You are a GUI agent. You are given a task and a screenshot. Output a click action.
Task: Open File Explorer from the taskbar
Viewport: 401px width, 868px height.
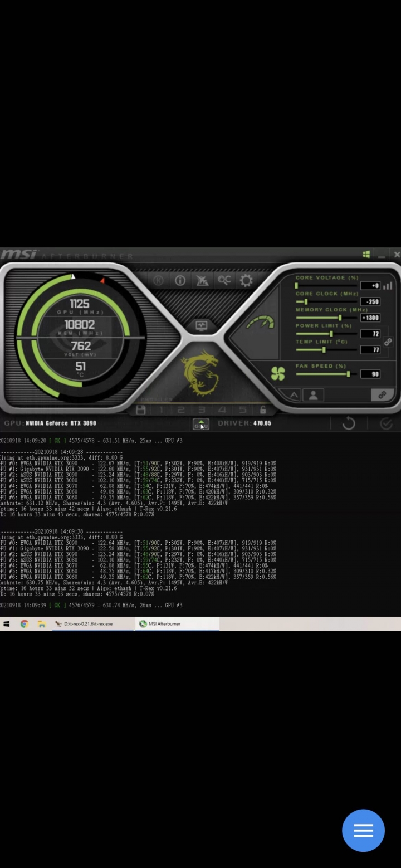click(x=41, y=624)
